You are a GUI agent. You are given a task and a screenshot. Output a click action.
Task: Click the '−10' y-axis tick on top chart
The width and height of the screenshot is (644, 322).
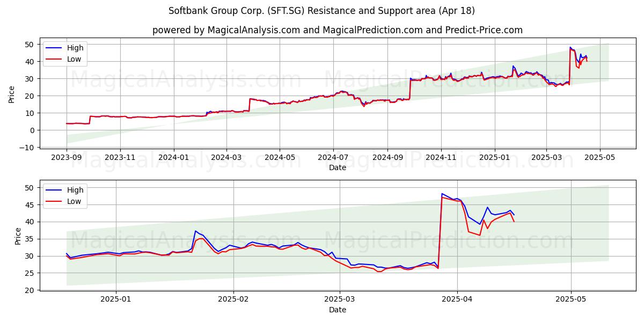click(x=27, y=147)
